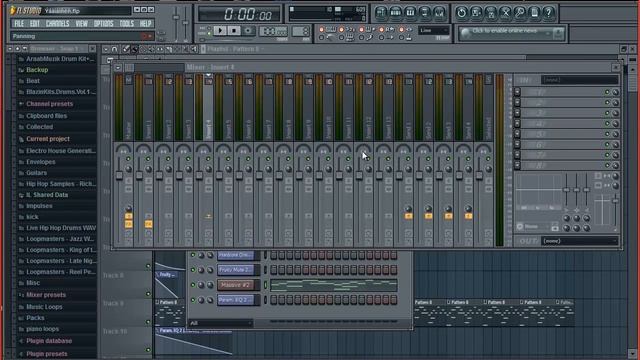The width and height of the screenshot is (640, 360).
Task: Expand the Mixer presets browser folder
Action: point(46,295)
